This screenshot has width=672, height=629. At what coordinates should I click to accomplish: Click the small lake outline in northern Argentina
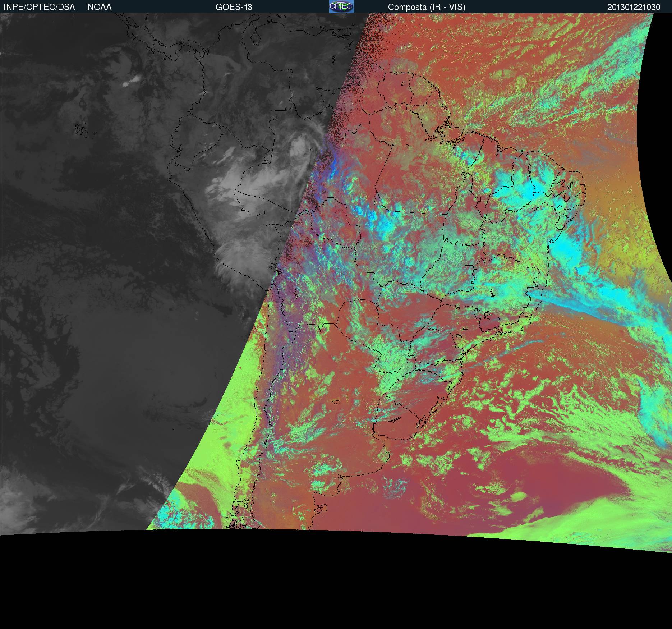pos(336,403)
